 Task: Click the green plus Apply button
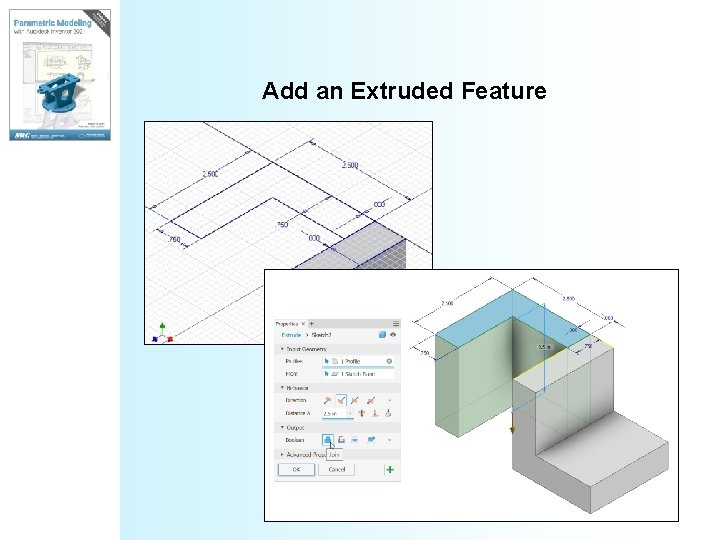coord(390,469)
